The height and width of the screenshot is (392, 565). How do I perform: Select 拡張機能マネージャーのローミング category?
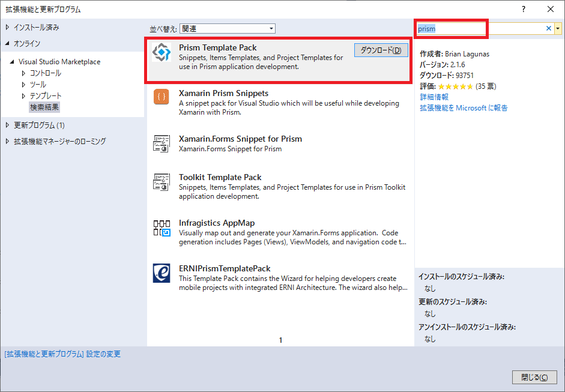60,141
